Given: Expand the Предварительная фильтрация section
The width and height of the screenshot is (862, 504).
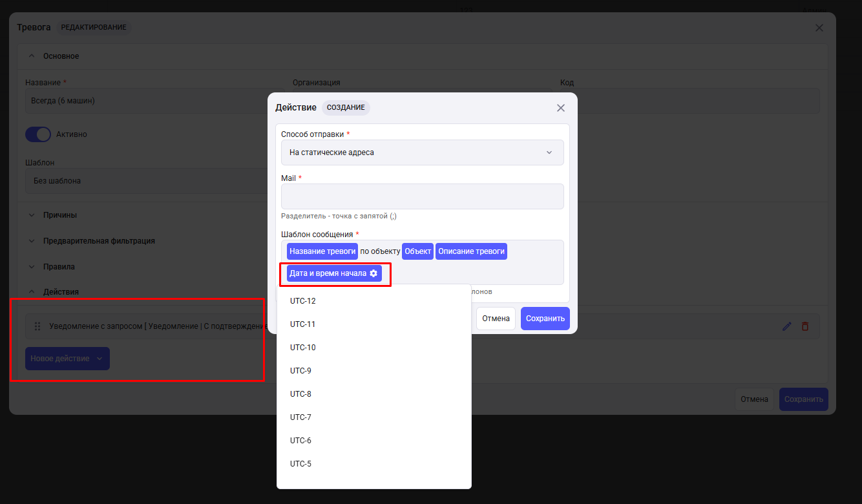Looking at the screenshot, I should click(98, 240).
